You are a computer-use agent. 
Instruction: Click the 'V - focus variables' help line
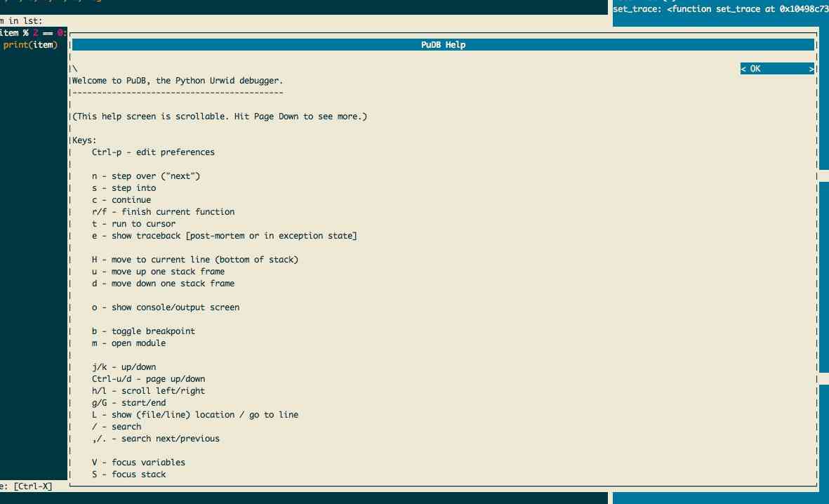[x=138, y=463]
